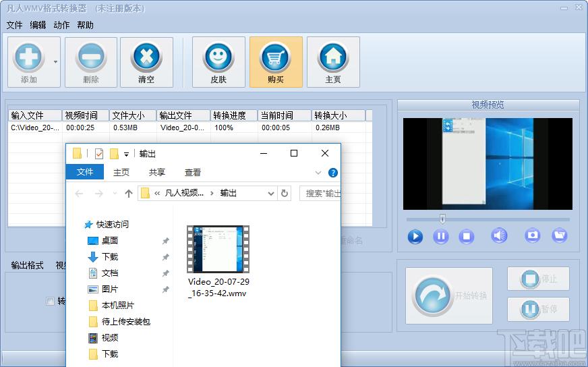
Task: Open the dropdown arrow beside 添加
Action: click(x=55, y=62)
